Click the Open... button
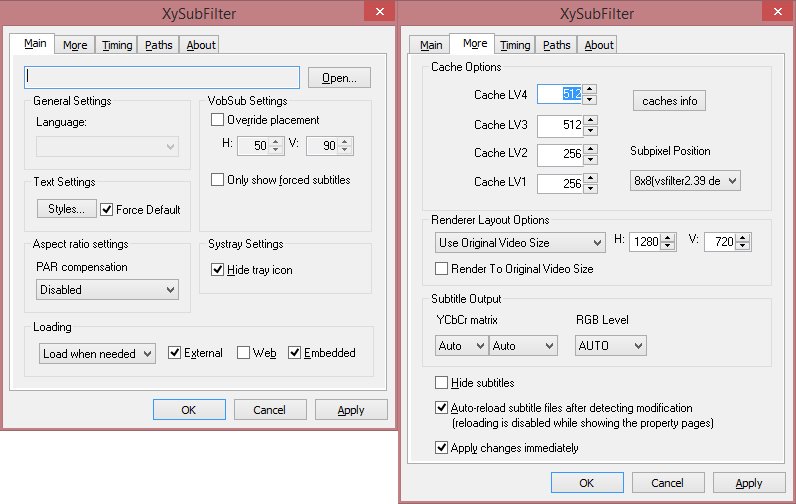Image resolution: width=796 pixels, height=504 pixels. (x=339, y=78)
